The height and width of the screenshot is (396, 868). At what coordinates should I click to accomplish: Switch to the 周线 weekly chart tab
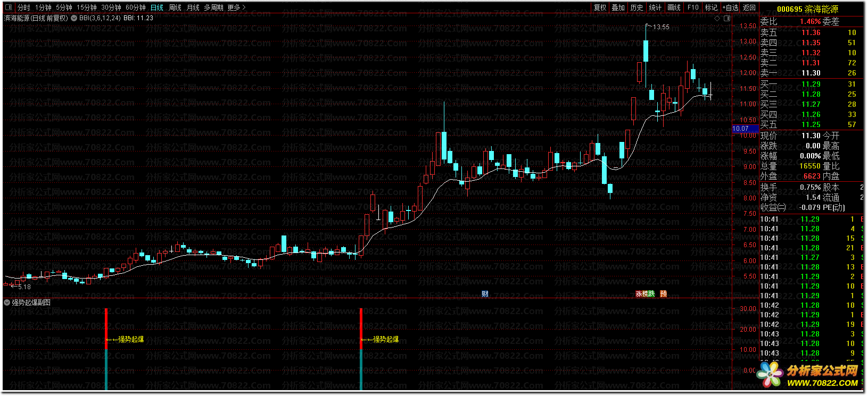tap(175, 7)
